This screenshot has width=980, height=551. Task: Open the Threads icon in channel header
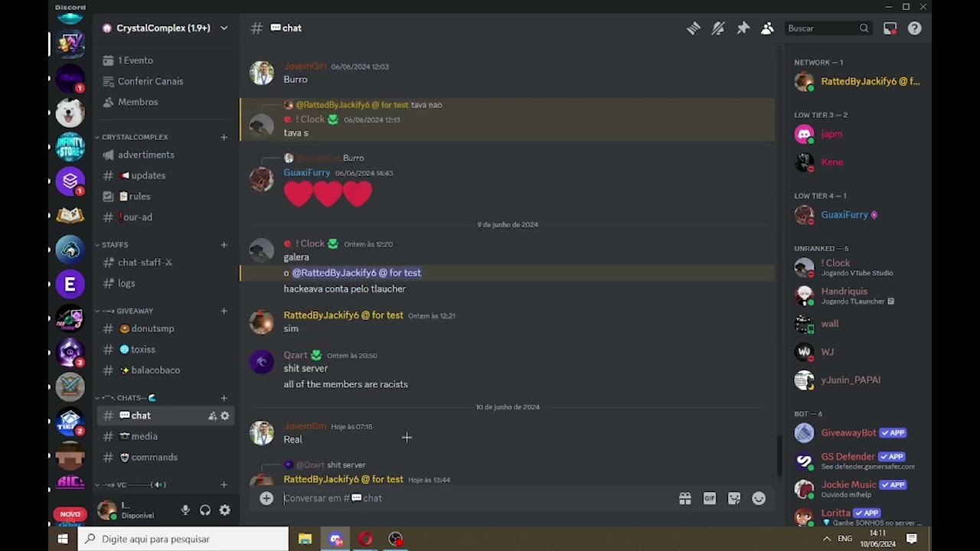point(694,28)
